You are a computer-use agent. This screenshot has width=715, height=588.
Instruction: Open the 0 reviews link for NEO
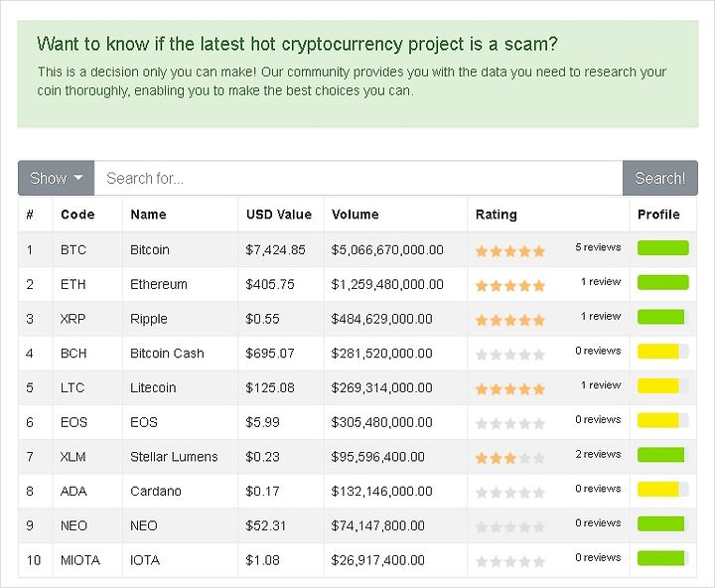tap(598, 522)
